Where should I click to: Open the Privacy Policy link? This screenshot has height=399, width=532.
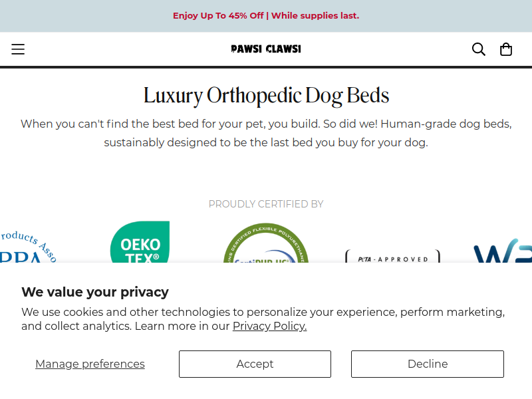tap(269, 326)
